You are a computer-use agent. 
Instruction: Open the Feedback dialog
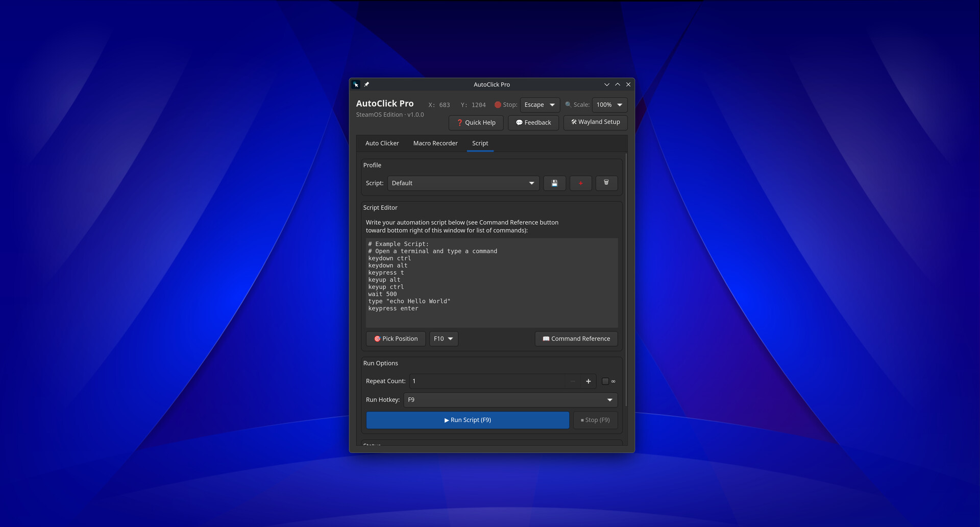(533, 123)
